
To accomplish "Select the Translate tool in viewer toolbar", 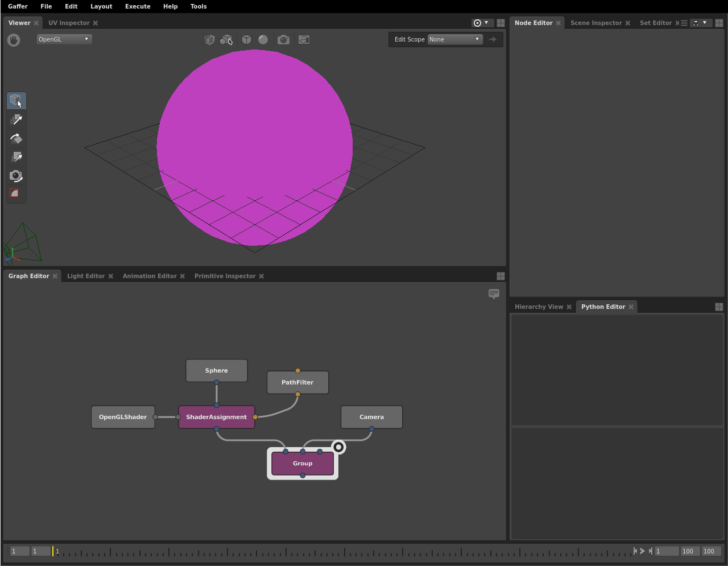I will click(16, 119).
